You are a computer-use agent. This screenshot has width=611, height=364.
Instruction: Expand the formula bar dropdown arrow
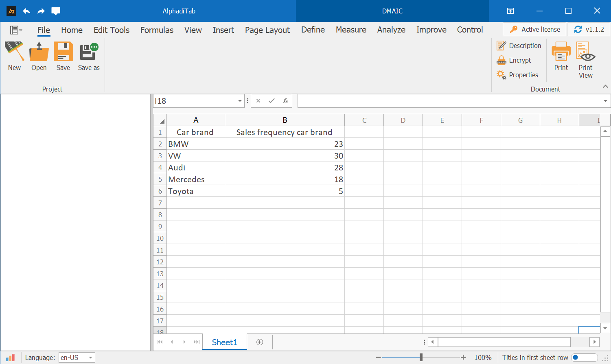click(605, 101)
